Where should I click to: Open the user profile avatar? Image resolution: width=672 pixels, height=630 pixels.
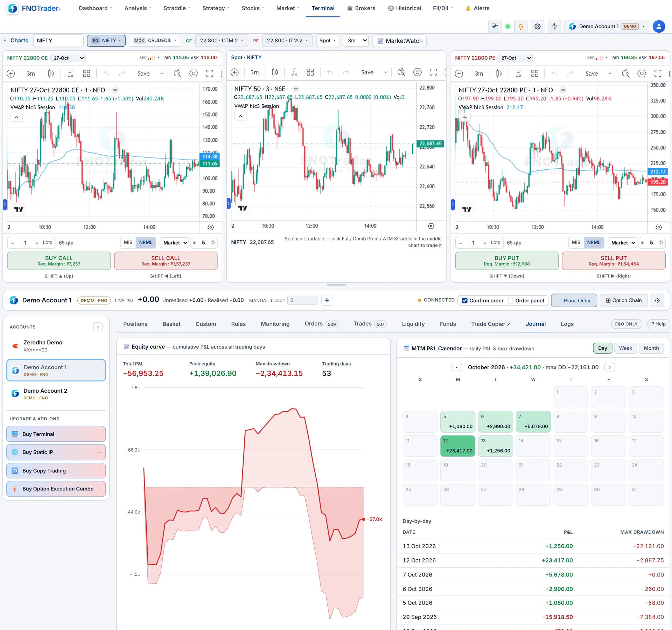point(659,27)
